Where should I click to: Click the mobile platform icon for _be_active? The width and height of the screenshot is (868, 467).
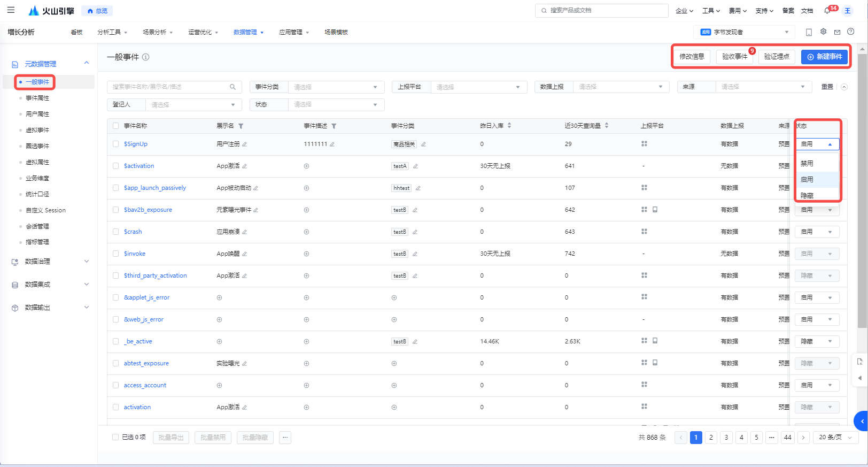pos(655,341)
